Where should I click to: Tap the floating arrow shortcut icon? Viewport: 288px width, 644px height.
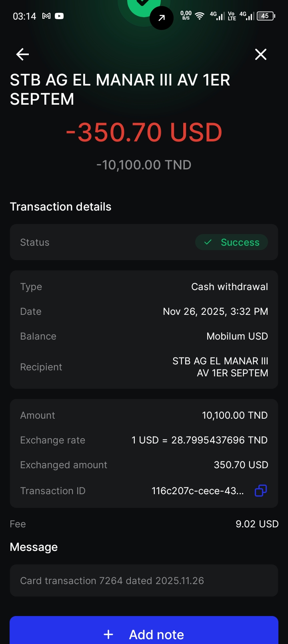click(162, 18)
